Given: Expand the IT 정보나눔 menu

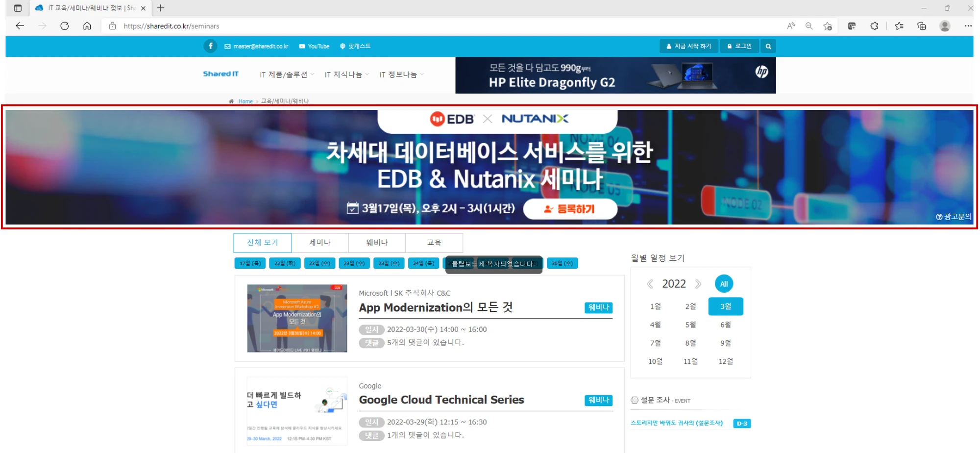Looking at the screenshot, I should tap(401, 75).
